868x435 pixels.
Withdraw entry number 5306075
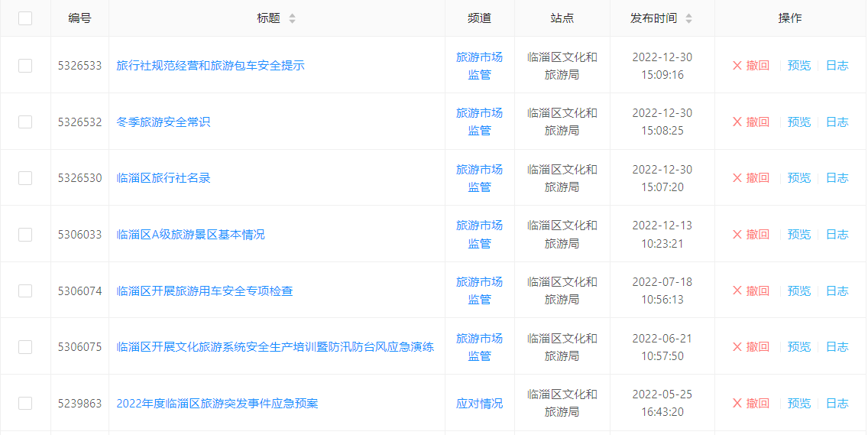750,347
